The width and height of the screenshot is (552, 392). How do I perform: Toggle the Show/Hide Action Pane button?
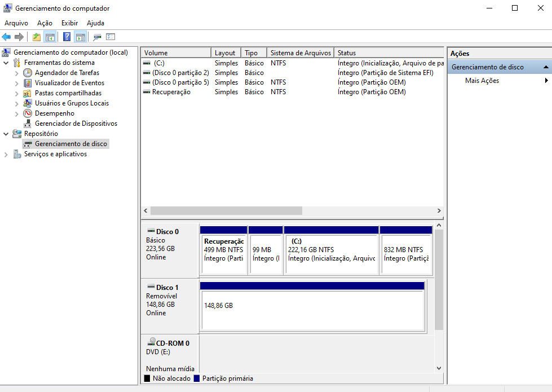tap(80, 37)
